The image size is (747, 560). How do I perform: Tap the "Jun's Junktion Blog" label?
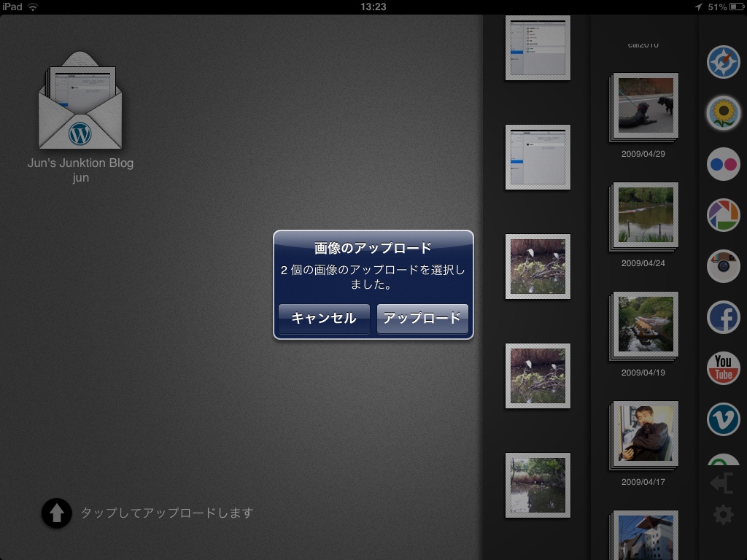(x=80, y=163)
